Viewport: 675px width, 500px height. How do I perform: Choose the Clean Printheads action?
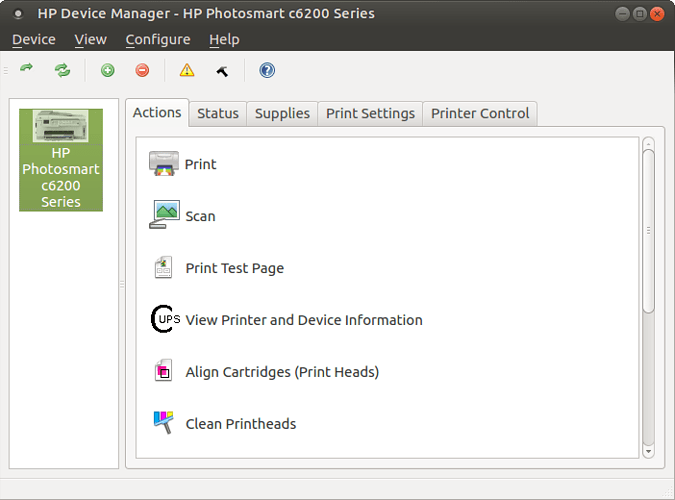tap(241, 424)
